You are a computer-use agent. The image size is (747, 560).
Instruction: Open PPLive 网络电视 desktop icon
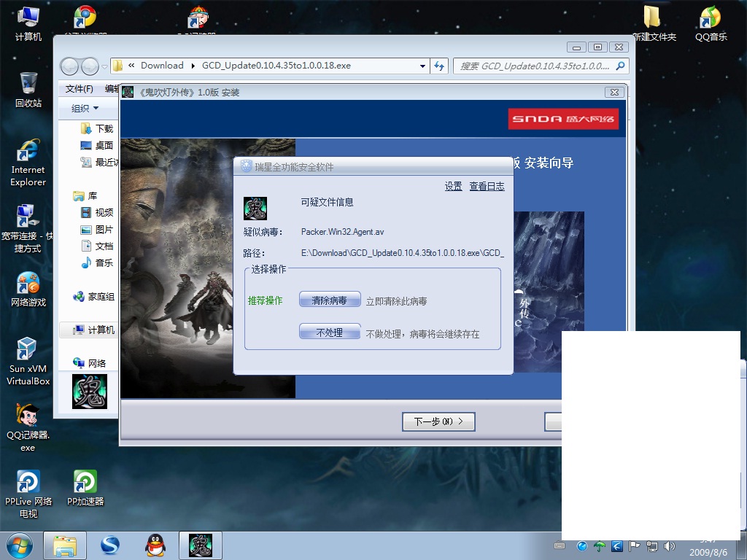click(x=28, y=494)
